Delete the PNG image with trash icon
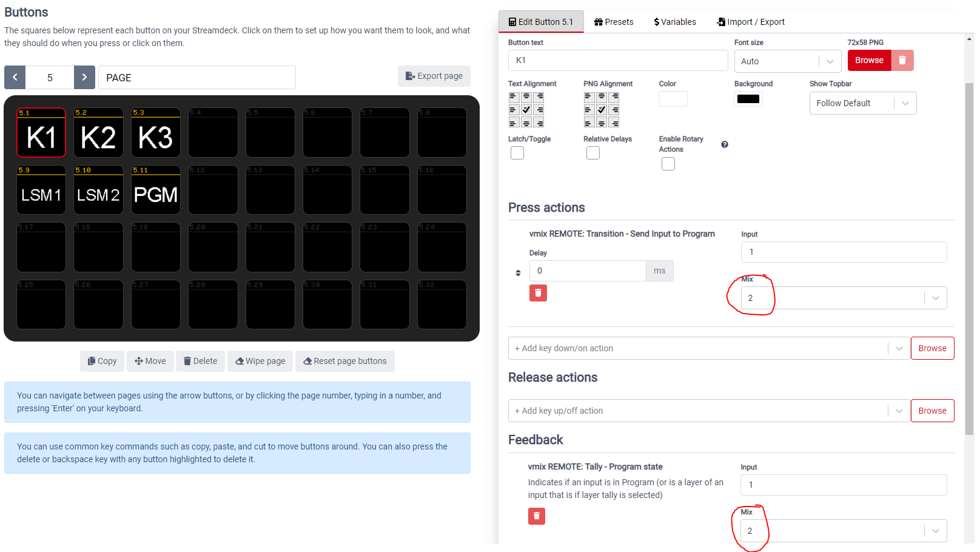 tap(902, 60)
